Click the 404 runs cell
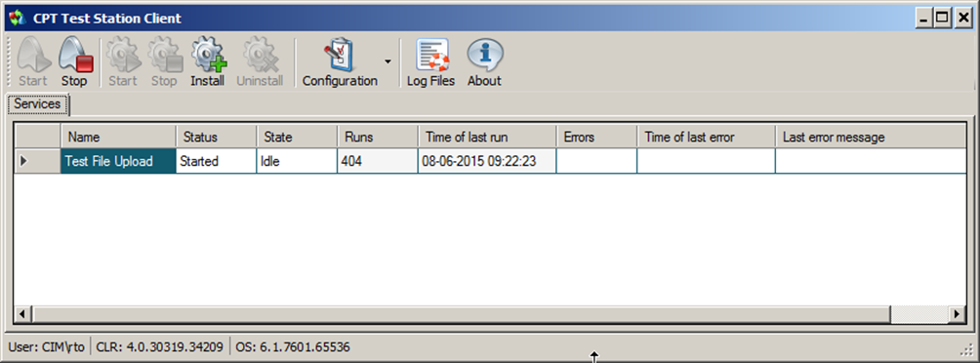 [378, 161]
